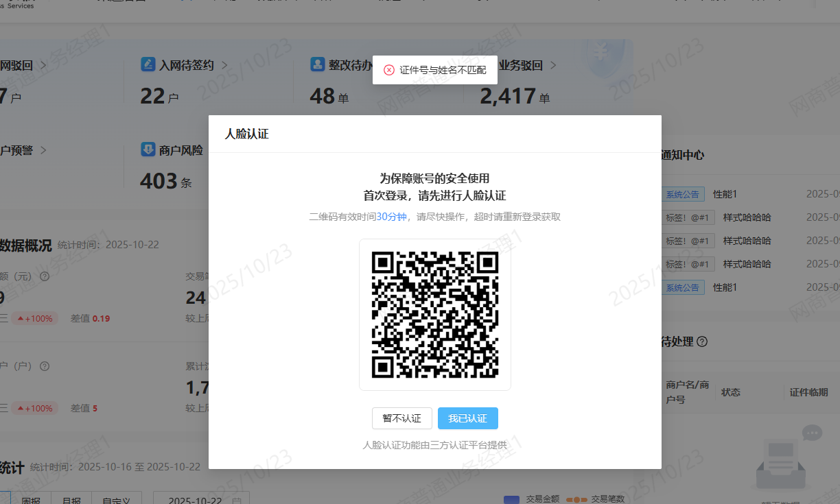Click the person icon beside 整改待办
Screen dimensions: 840x504
click(317, 64)
